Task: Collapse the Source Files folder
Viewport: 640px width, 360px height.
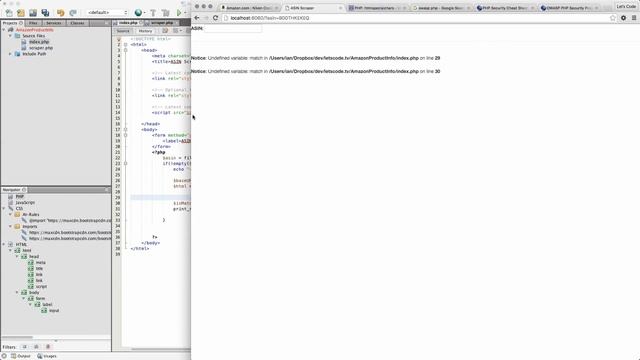Action: [11, 36]
